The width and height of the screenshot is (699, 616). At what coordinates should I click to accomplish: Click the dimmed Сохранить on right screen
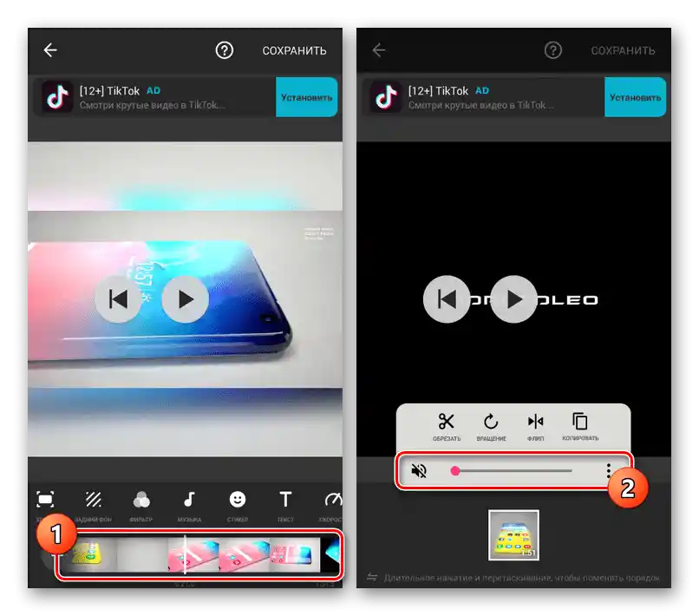[x=623, y=51]
